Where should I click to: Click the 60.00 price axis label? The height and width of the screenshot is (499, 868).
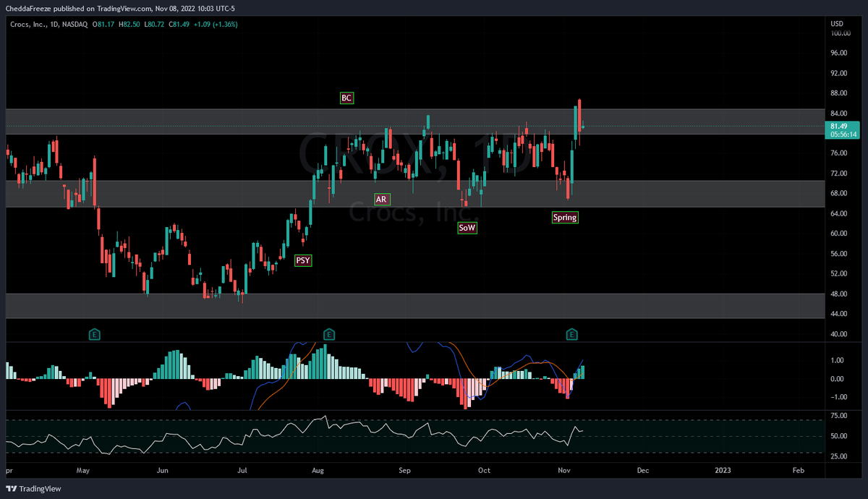(839, 234)
